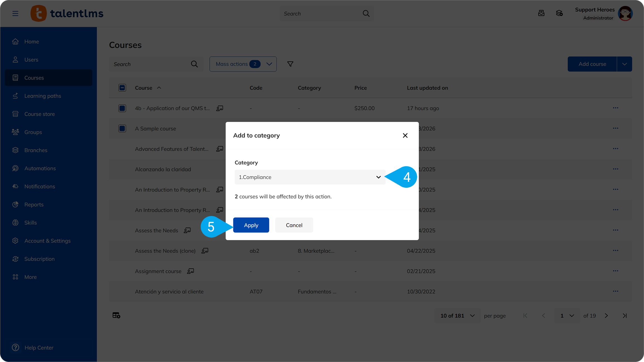
Task: Uncheck the 4b Application QMS course
Action: tap(122, 108)
